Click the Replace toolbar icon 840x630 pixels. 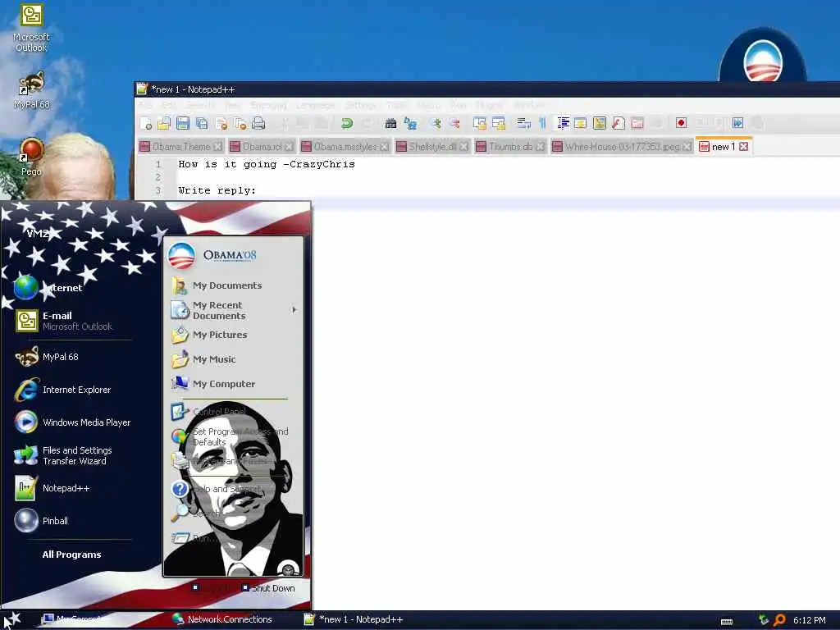point(410,124)
